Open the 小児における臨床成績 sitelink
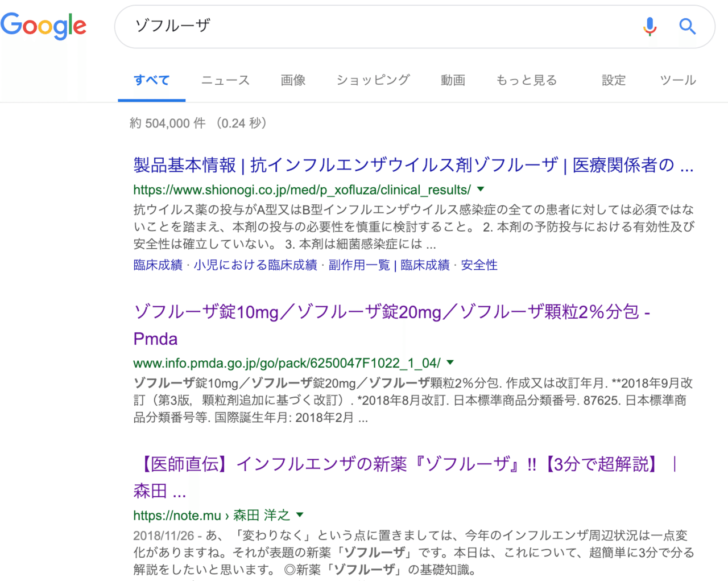 (x=255, y=265)
